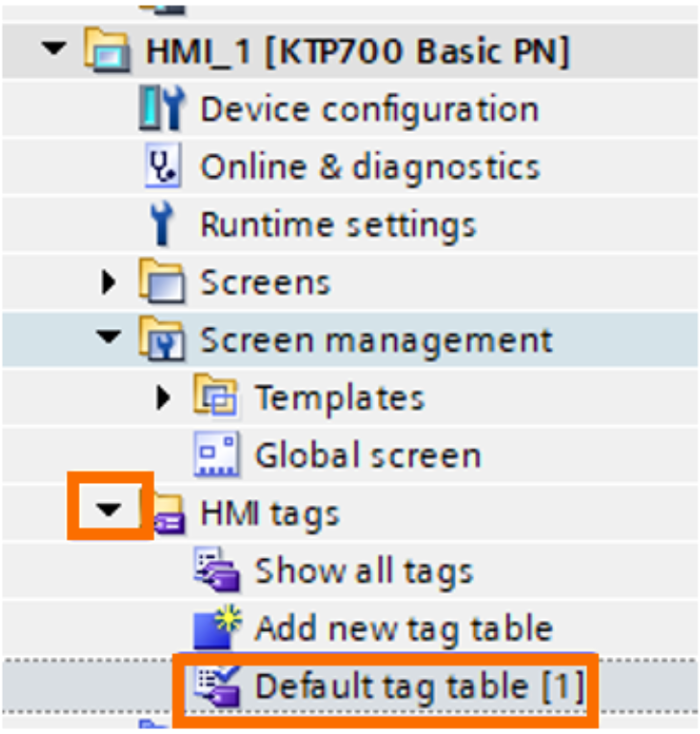The image size is (700, 734).
Task: Click the Add new tag table icon
Action: click(217, 627)
